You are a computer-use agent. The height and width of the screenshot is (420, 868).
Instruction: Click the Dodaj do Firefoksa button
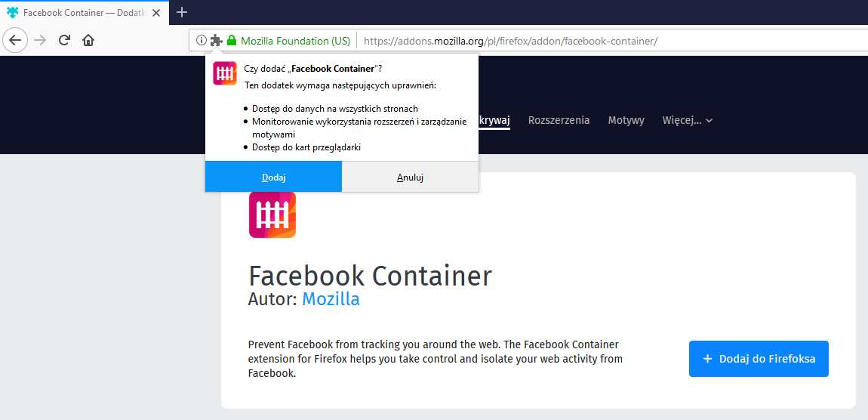pyautogui.click(x=759, y=359)
